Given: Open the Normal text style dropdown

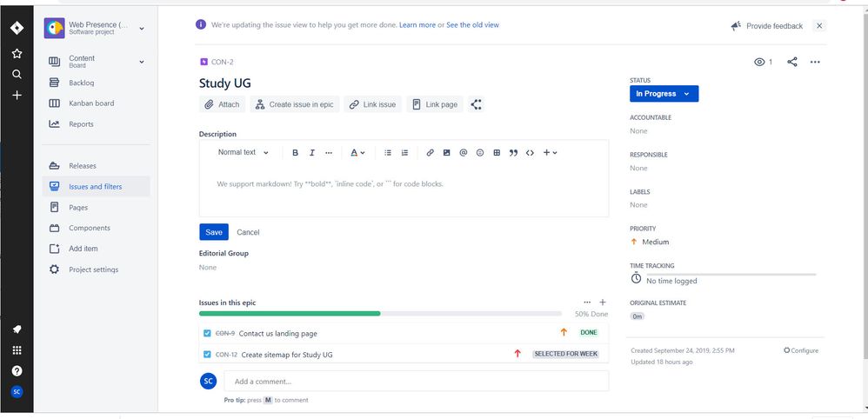Looking at the screenshot, I should (243, 152).
